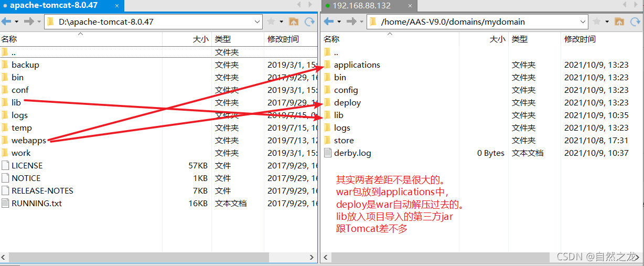
Task: Go to parent folder ".." in local pane
Action: [14, 52]
